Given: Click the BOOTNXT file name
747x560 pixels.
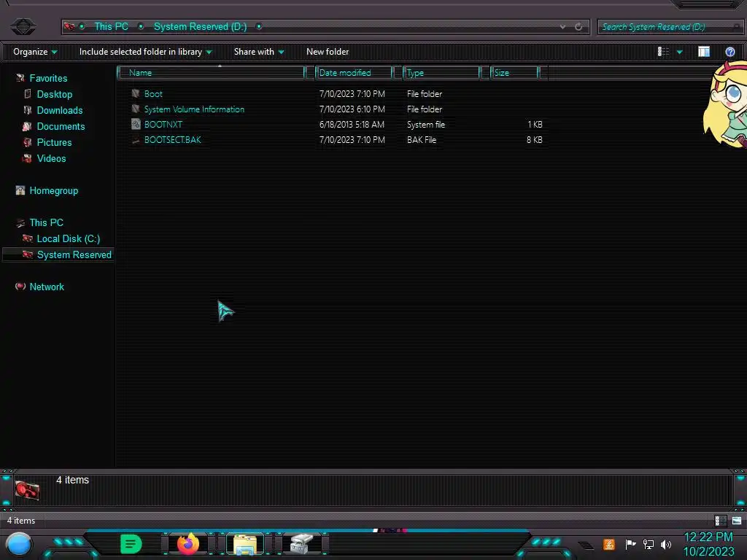Looking at the screenshot, I should (x=163, y=124).
